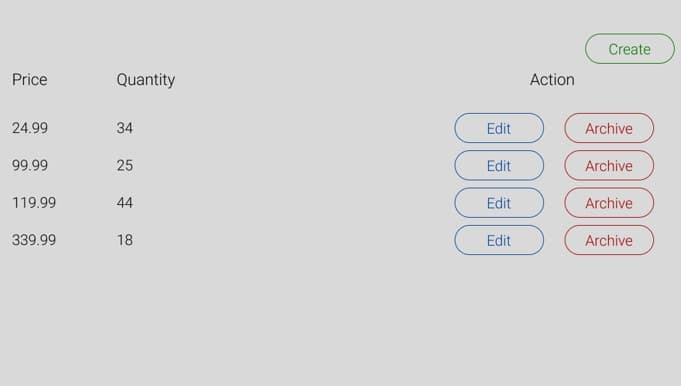Archive the 99.99 price row
Screen dimensions: 681x386
tap(609, 165)
